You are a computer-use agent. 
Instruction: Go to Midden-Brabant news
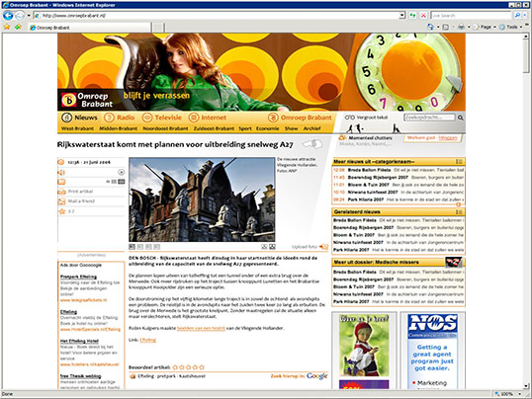118,128
